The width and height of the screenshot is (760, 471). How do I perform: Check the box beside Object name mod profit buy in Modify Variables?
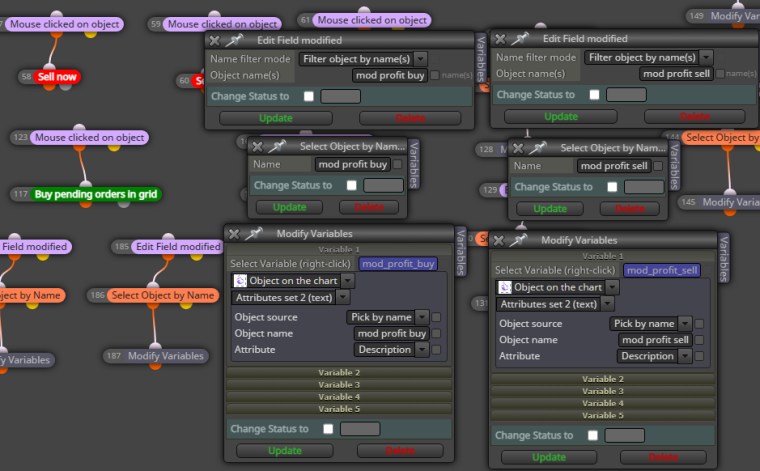tap(436, 333)
